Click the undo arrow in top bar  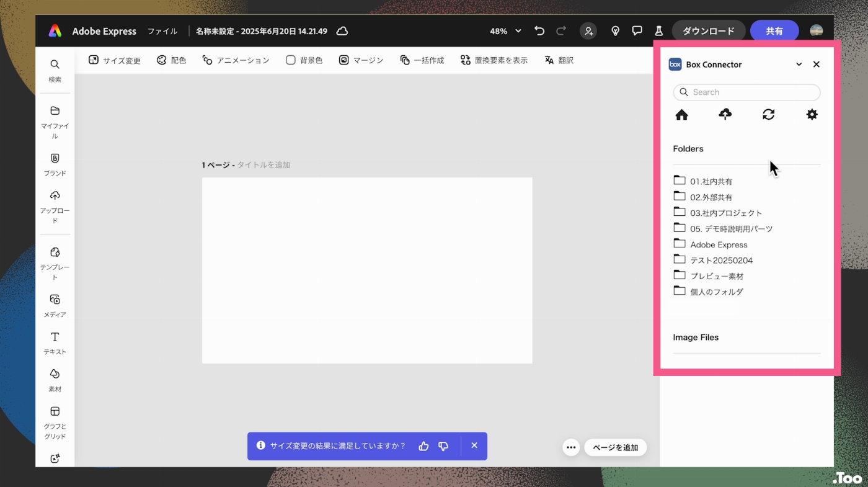click(x=539, y=31)
